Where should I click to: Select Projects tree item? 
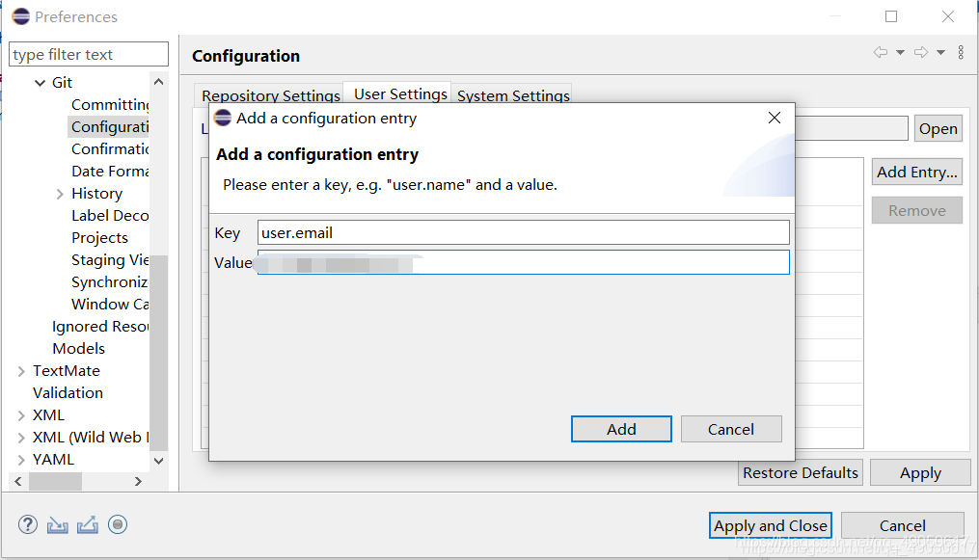pos(99,238)
